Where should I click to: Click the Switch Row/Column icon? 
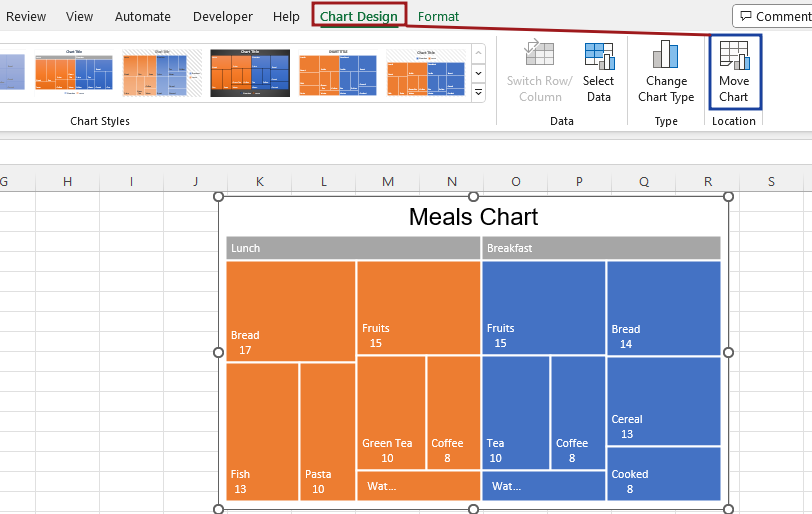539,53
